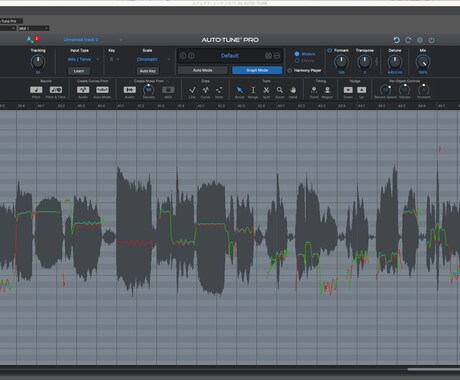Click the 41.1 marker on the time ruler

point(121,106)
